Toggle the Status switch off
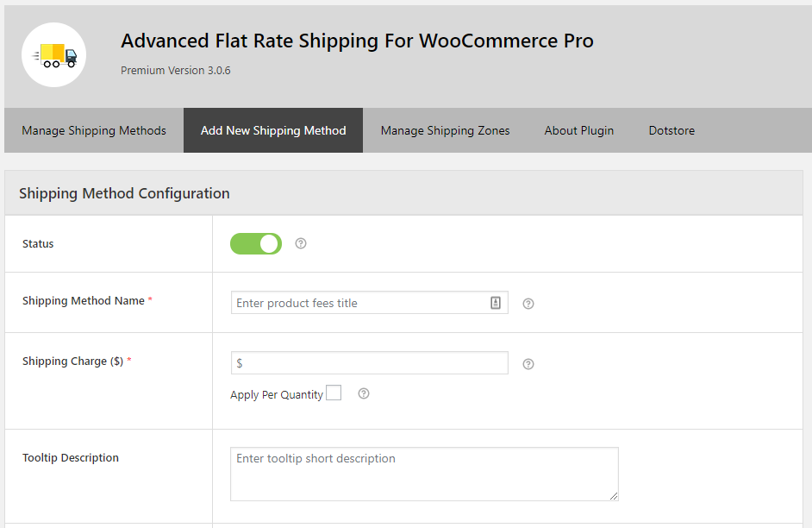 point(256,243)
